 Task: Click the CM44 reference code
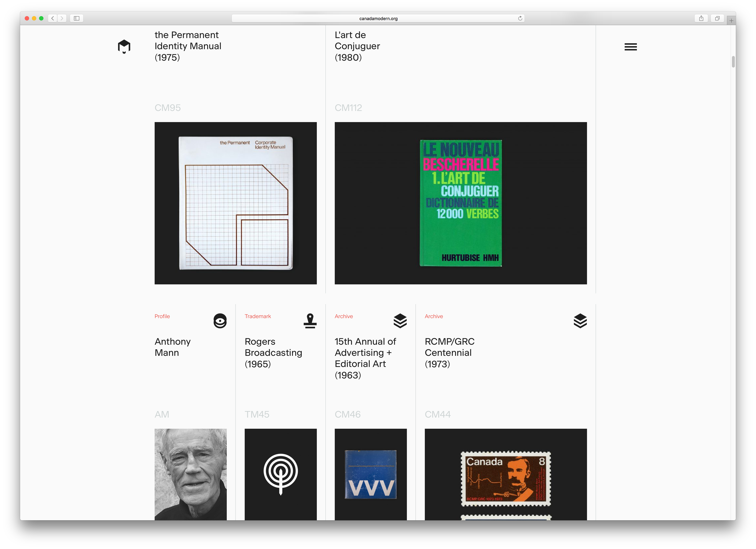[438, 414]
